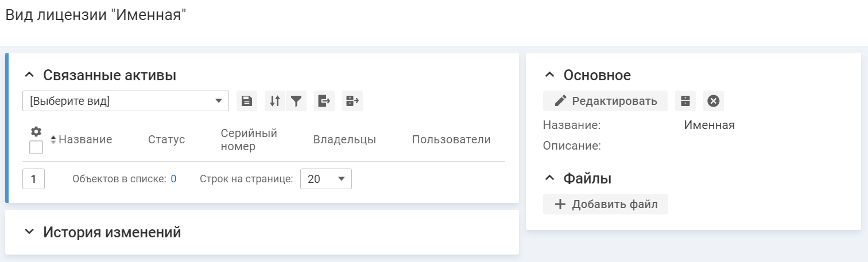Image resolution: width=868 pixels, height=262 pixels.
Task: Click the export icon with stacked rows and arrow
Action: click(x=352, y=101)
